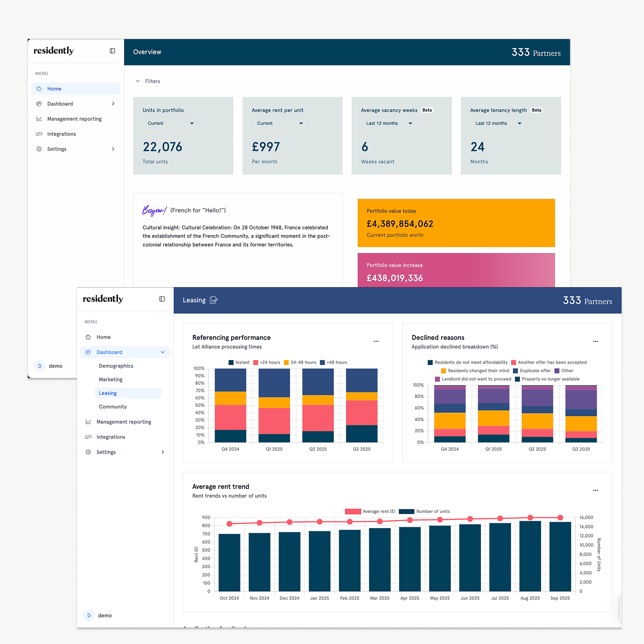Toggle >48 hours legend series

click(x=334, y=363)
